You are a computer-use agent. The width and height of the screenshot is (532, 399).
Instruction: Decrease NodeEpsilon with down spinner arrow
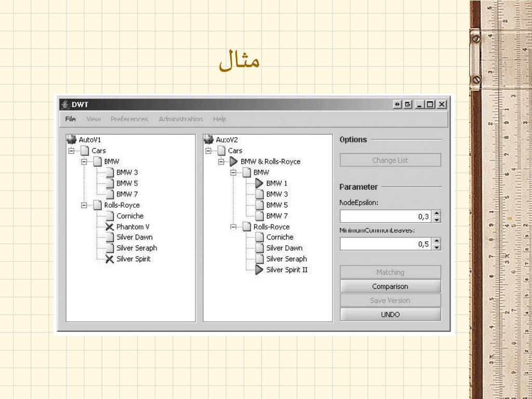[x=437, y=220]
